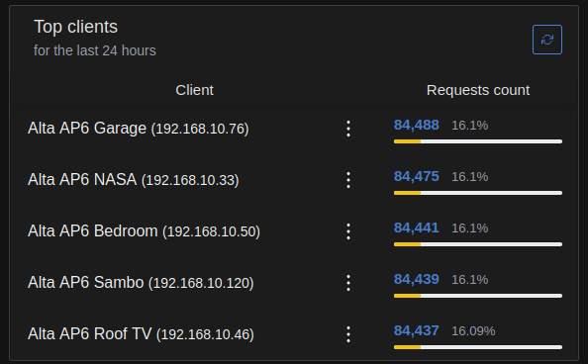This screenshot has width=588, height=364.
Task: Refresh the Top clients statistics
Action: click(547, 40)
